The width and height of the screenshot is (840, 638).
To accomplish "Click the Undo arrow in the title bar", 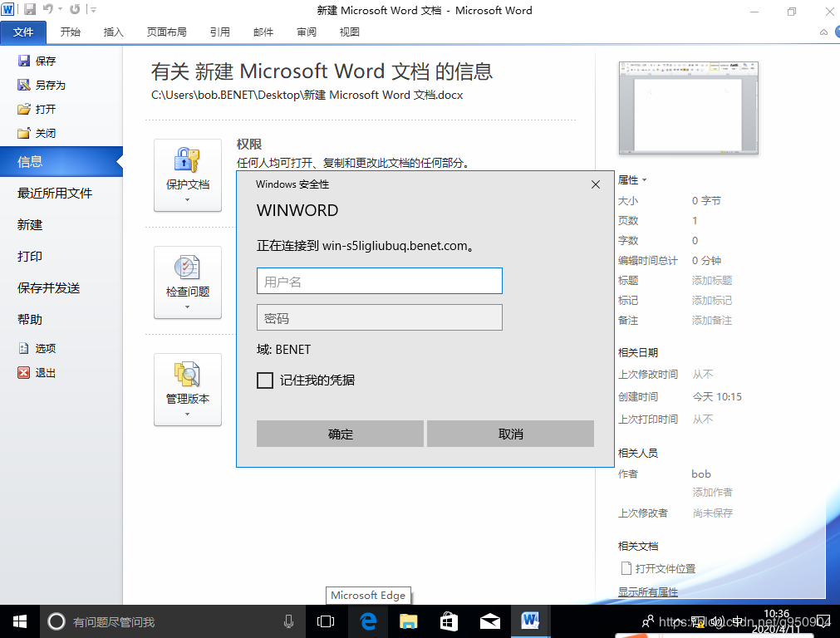I will 48,9.
